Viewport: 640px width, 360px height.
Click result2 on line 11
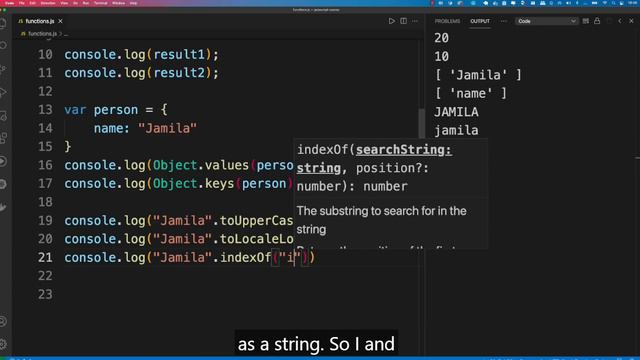coord(179,73)
